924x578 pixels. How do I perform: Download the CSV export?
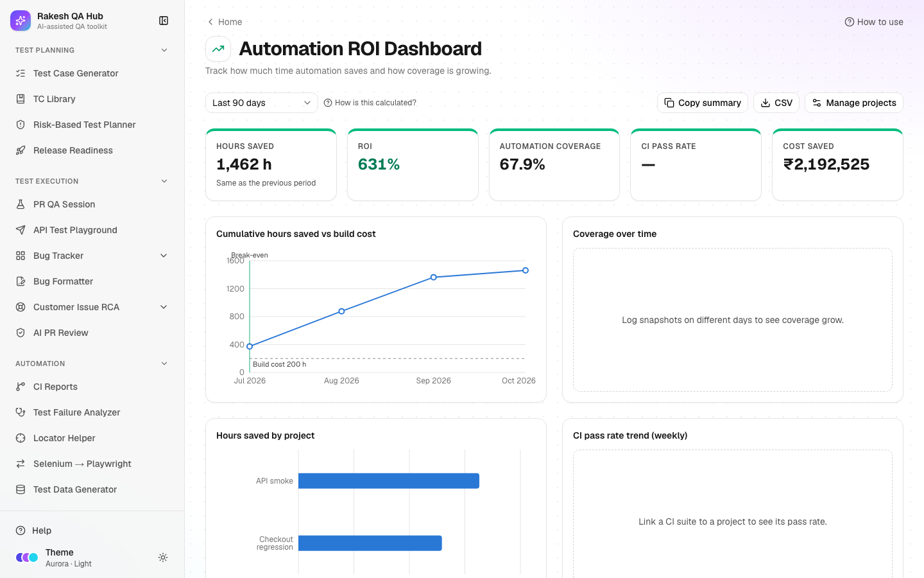pos(776,103)
